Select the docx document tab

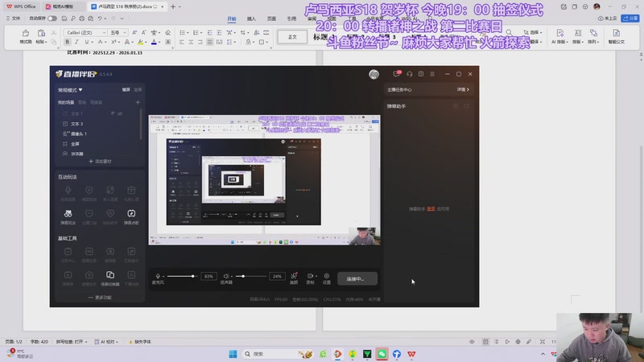pos(126,6)
